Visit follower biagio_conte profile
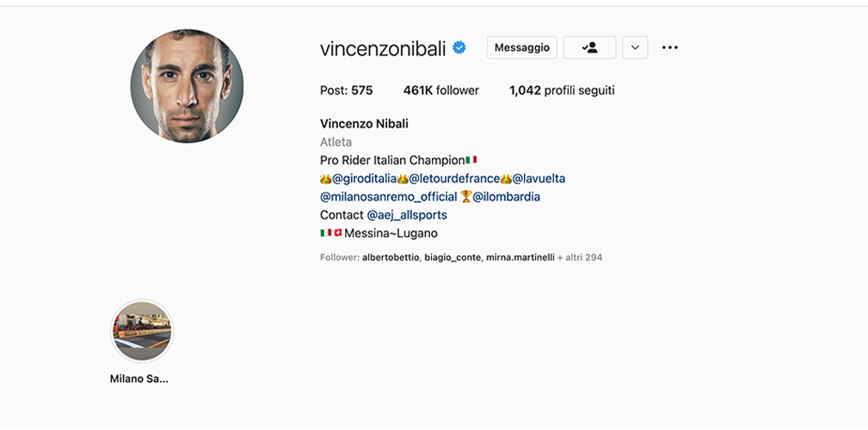868x430 pixels. coord(452,257)
